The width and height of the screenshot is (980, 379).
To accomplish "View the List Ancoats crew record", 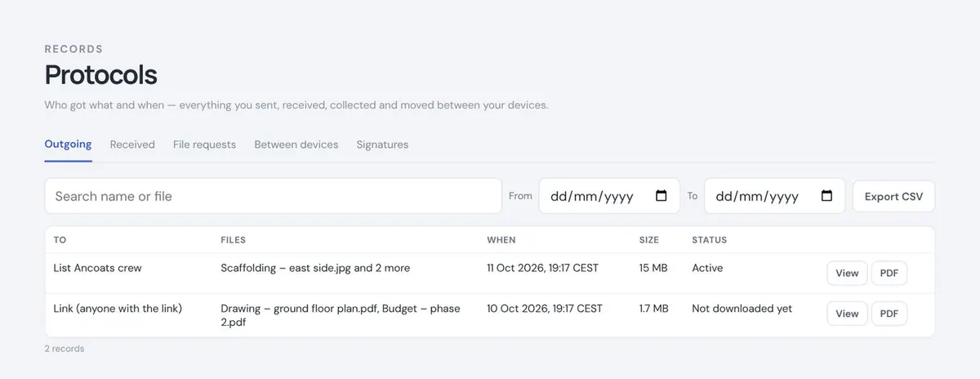I will pos(847,273).
